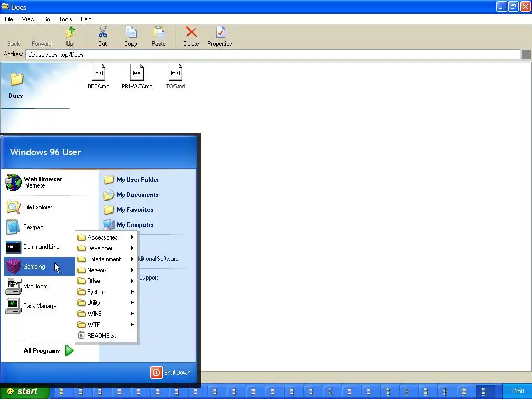Open Gameing from start menu
532x399 pixels.
39,267
